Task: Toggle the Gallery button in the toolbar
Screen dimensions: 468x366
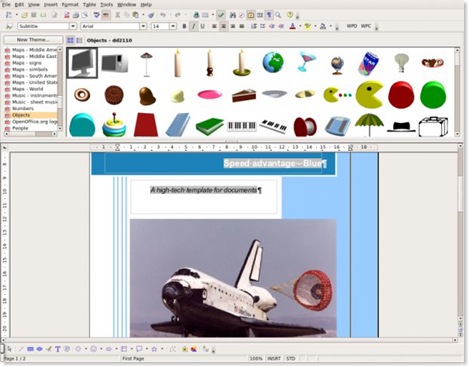Action: [251, 15]
